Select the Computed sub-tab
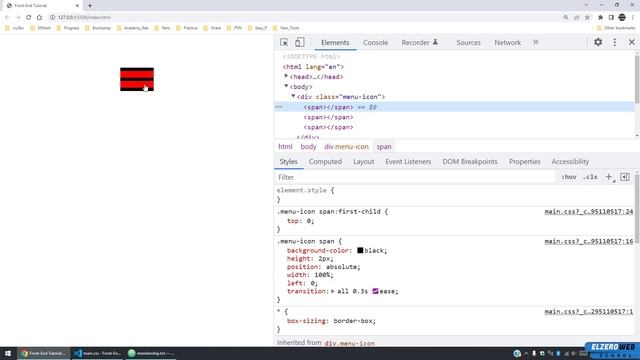Image resolution: width=640 pixels, height=360 pixels. tap(325, 162)
